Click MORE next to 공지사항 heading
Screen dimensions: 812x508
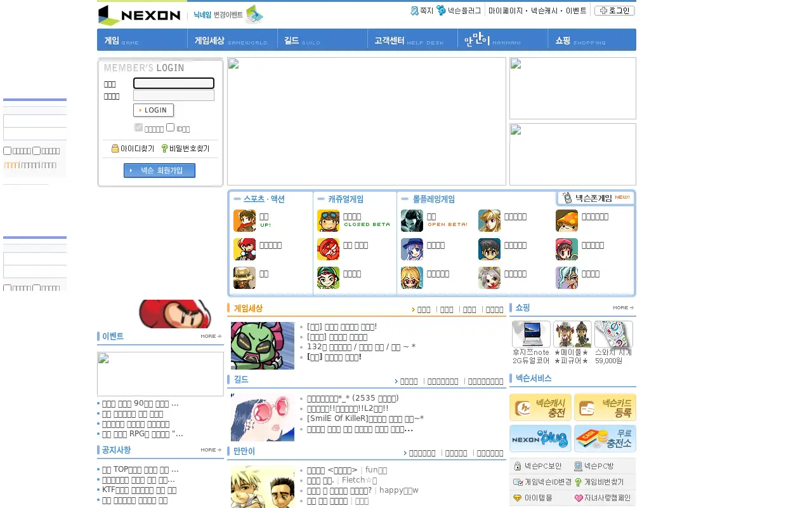click(211, 450)
